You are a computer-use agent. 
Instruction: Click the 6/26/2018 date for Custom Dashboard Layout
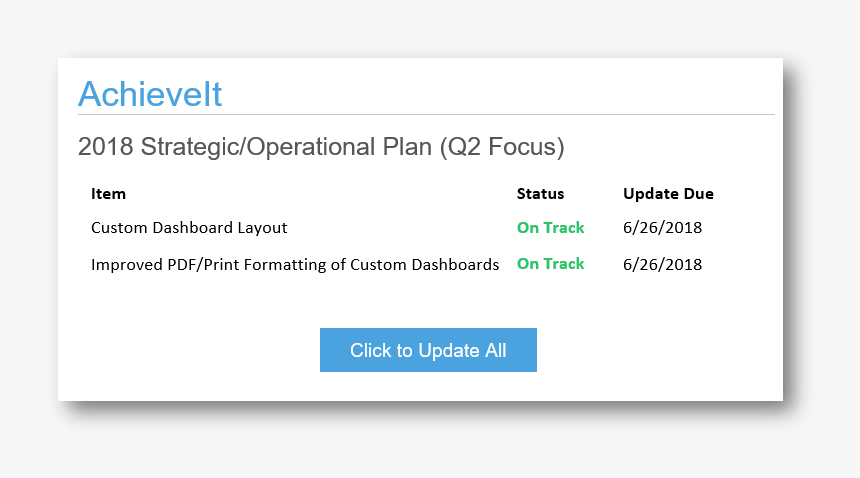pos(662,228)
